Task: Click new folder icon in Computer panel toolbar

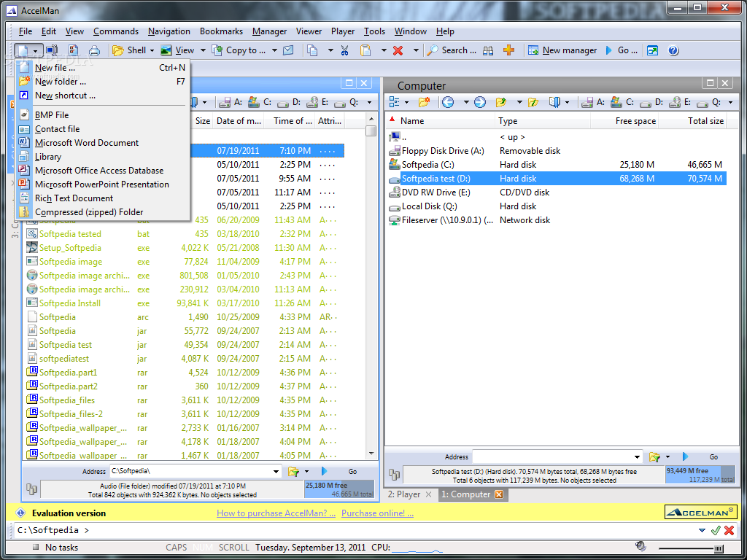Action: pyautogui.click(x=424, y=102)
